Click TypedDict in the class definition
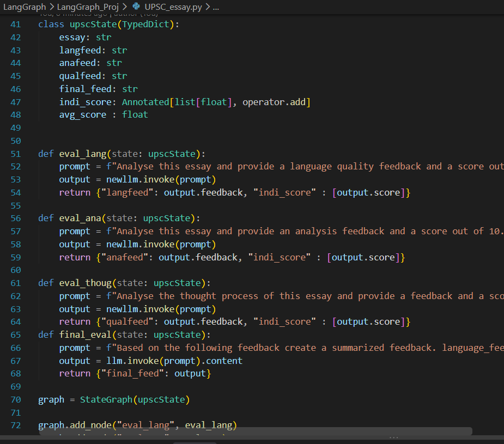 click(x=145, y=25)
